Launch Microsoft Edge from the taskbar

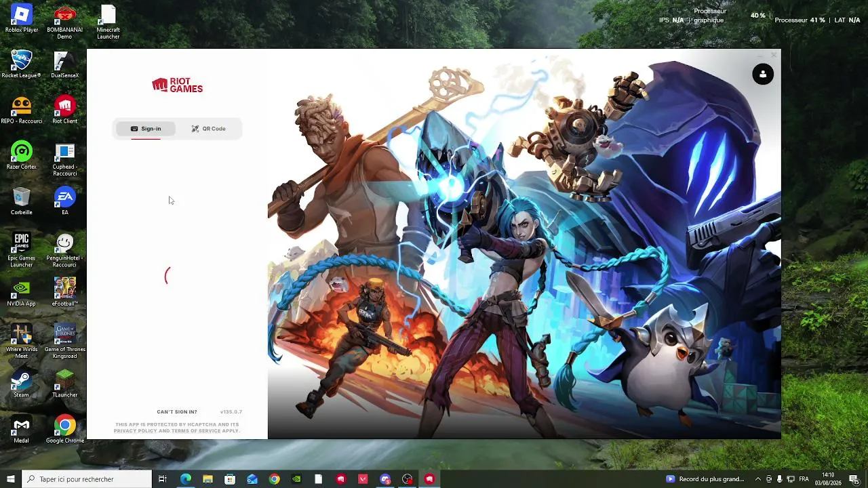pos(186,479)
